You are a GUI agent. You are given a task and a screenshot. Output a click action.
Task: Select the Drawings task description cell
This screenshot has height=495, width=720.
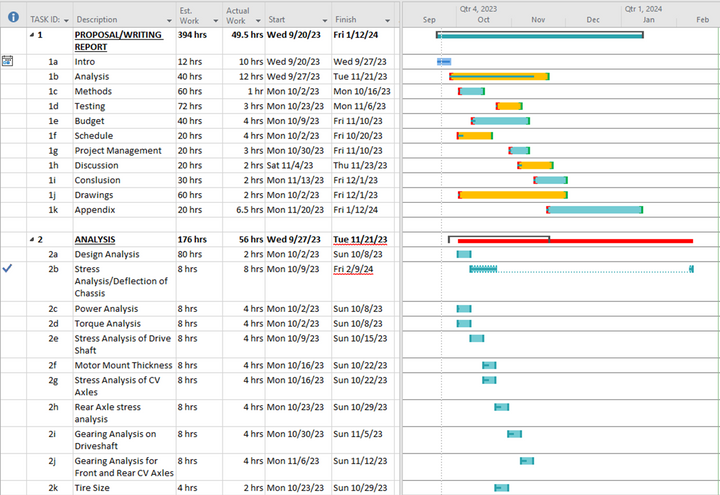[124, 195]
